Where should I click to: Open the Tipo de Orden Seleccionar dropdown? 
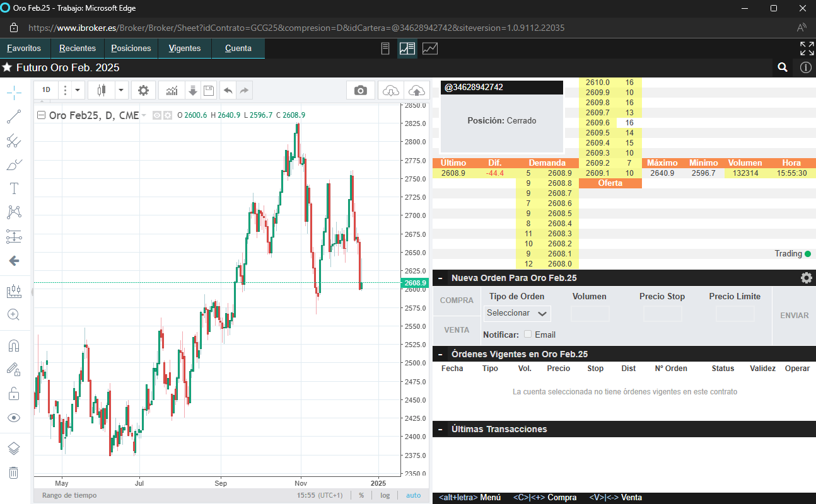(x=516, y=313)
